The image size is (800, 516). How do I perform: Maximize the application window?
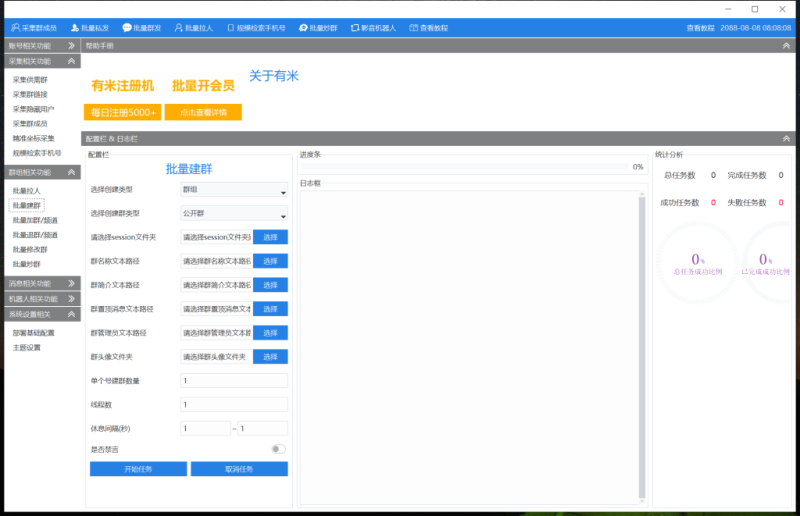click(755, 9)
